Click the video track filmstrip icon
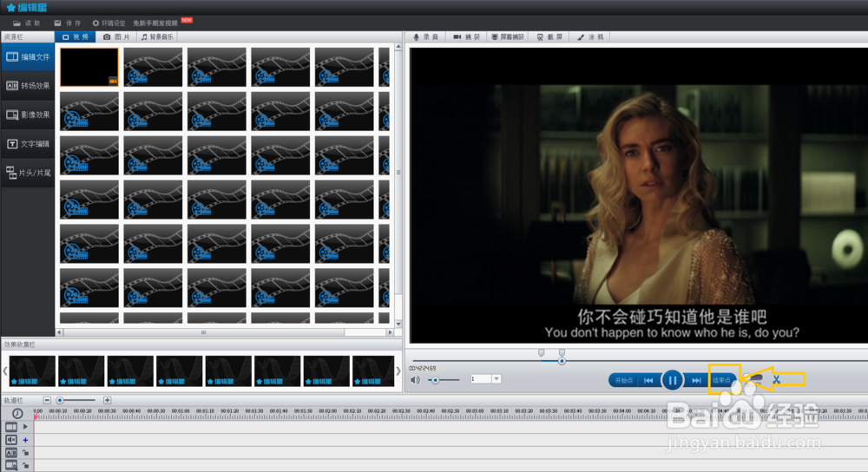Viewport: 868px width, 472px height. (11, 427)
